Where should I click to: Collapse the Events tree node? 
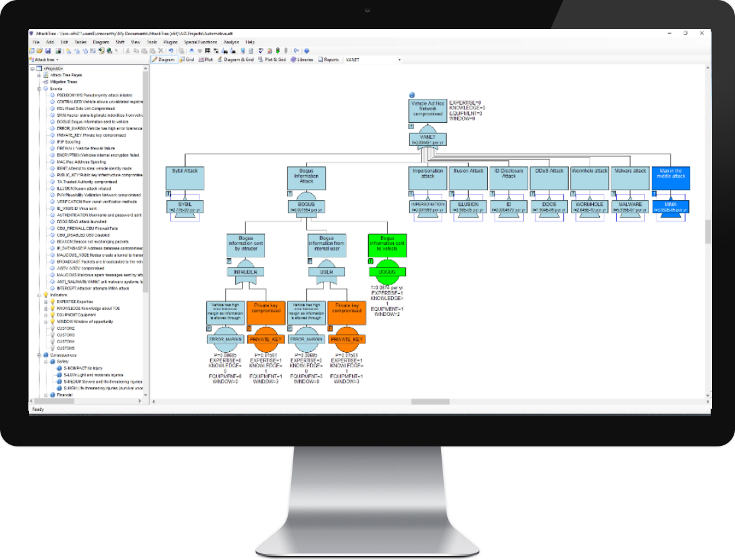(x=39, y=88)
